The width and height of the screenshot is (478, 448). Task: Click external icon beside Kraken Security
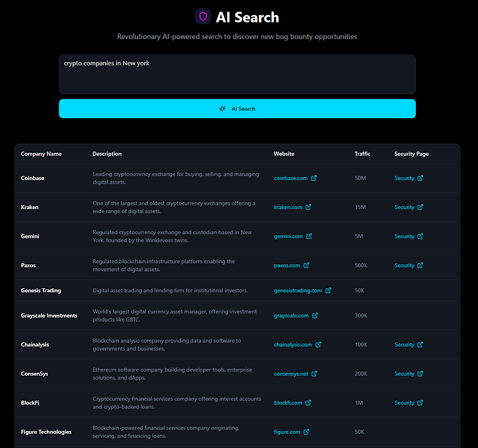tap(420, 207)
